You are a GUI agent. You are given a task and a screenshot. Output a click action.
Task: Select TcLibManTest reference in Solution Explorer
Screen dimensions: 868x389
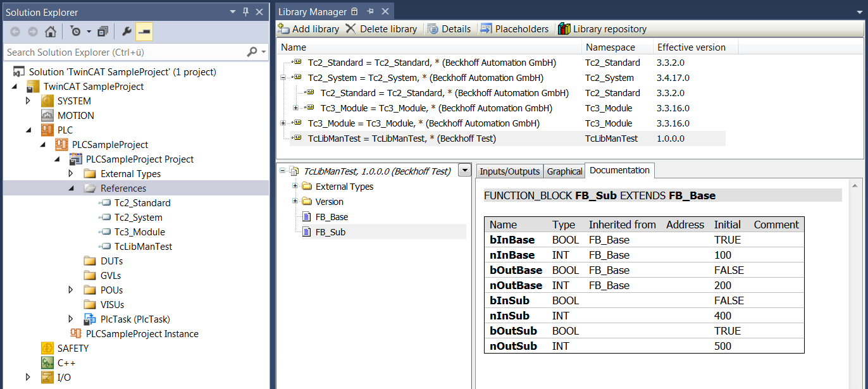click(x=143, y=247)
